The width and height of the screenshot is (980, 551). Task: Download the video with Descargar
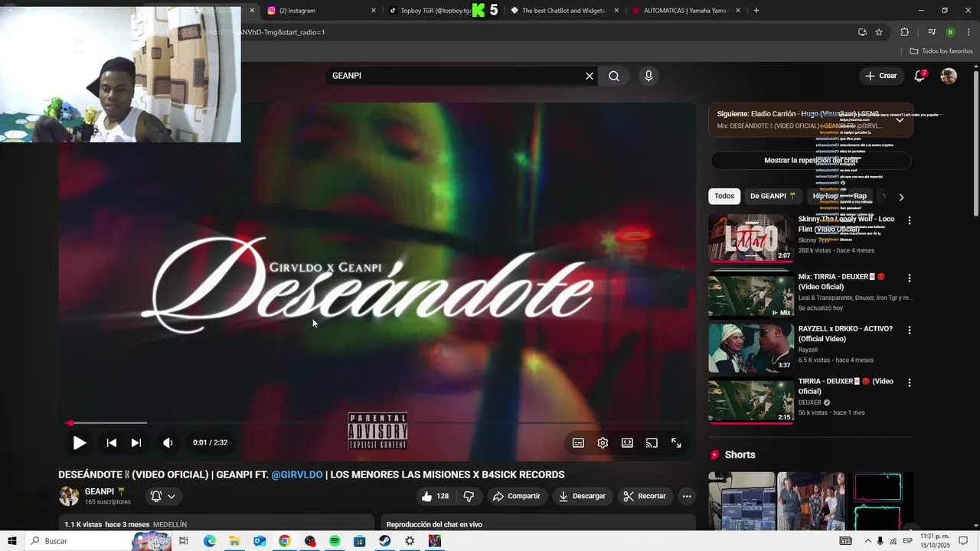pyautogui.click(x=582, y=496)
